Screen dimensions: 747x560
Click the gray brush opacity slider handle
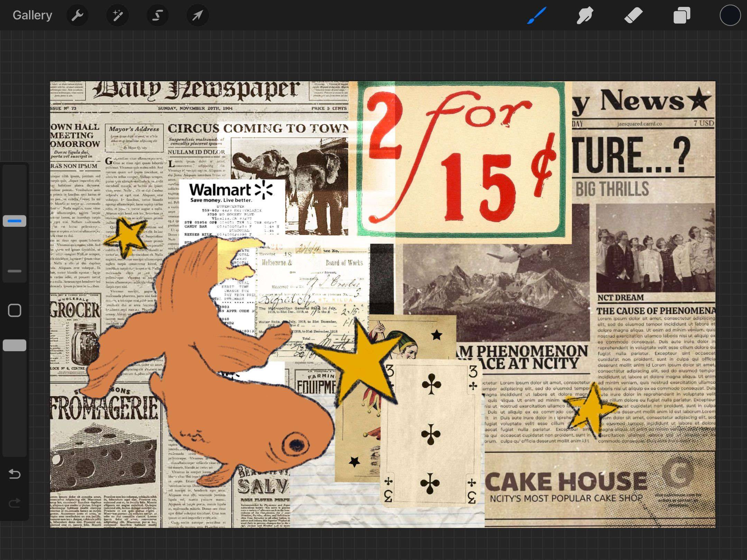point(15,345)
